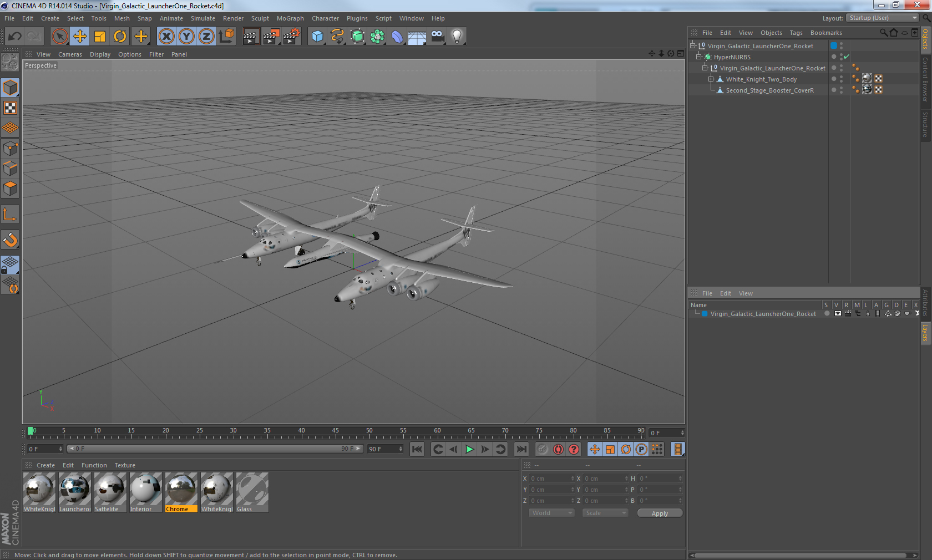
Task: Toggle X axis lock
Action: tap(166, 37)
